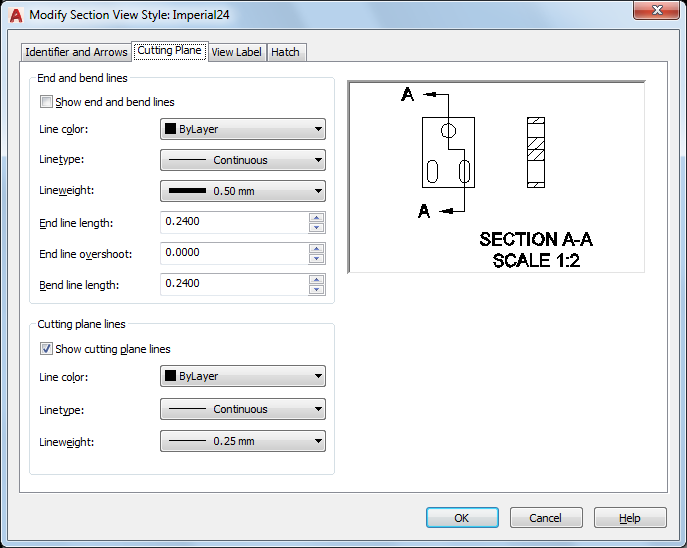
Task: Expand end and bend Linetype dropdown
Action: (243, 160)
